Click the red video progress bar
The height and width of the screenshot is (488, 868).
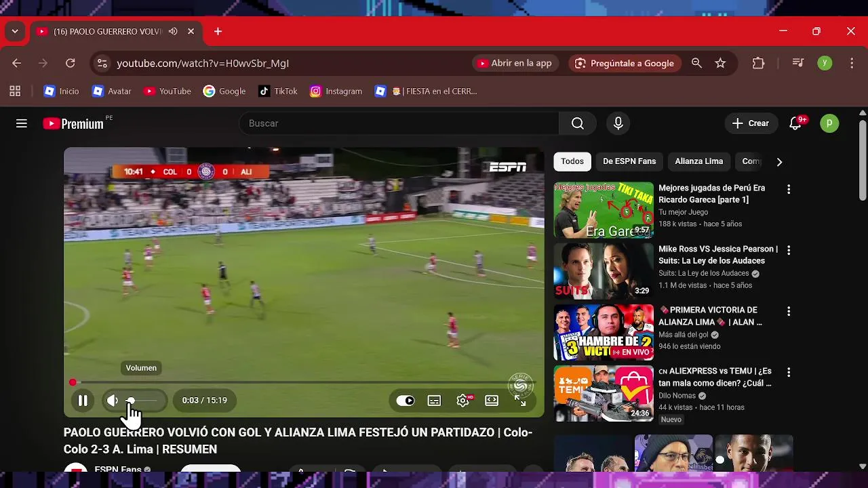pos(303,382)
